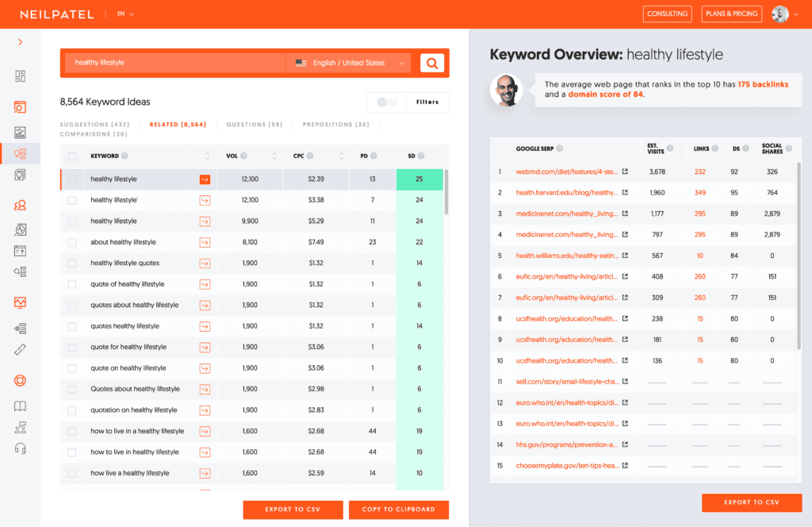This screenshot has height=527, width=812.
Task: Click the info icon next to GOOGLE SERP header
Action: [559, 148]
